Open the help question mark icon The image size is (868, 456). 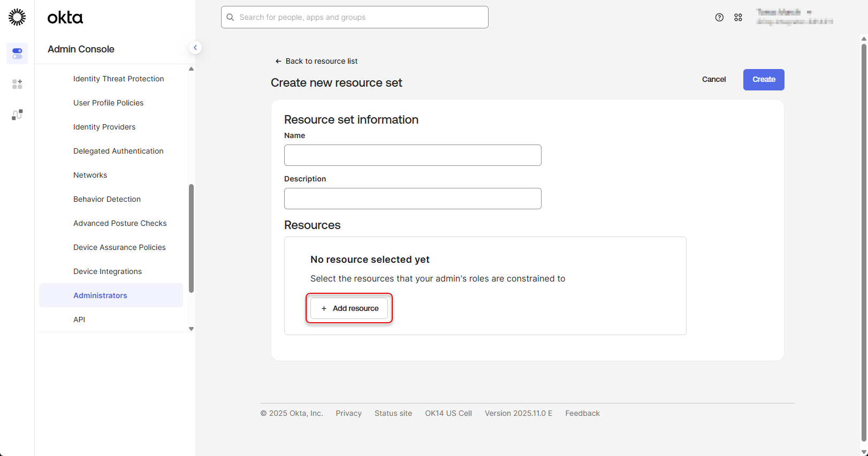[x=719, y=18]
